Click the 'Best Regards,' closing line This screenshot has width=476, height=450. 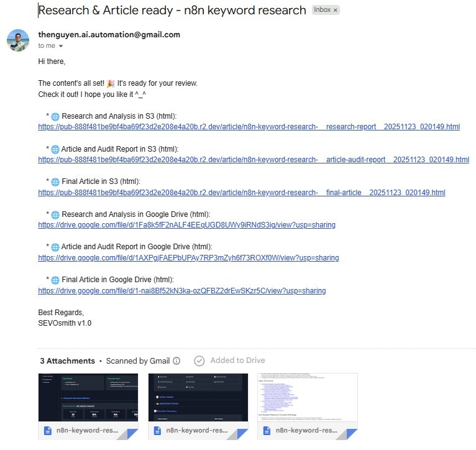coord(61,313)
